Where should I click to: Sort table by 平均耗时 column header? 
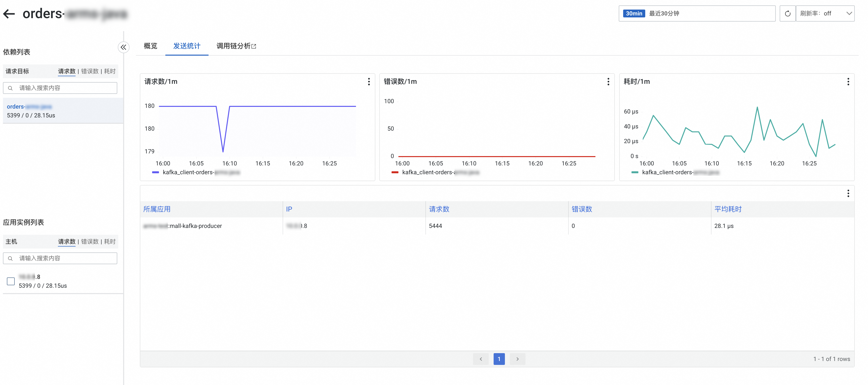click(728, 209)
